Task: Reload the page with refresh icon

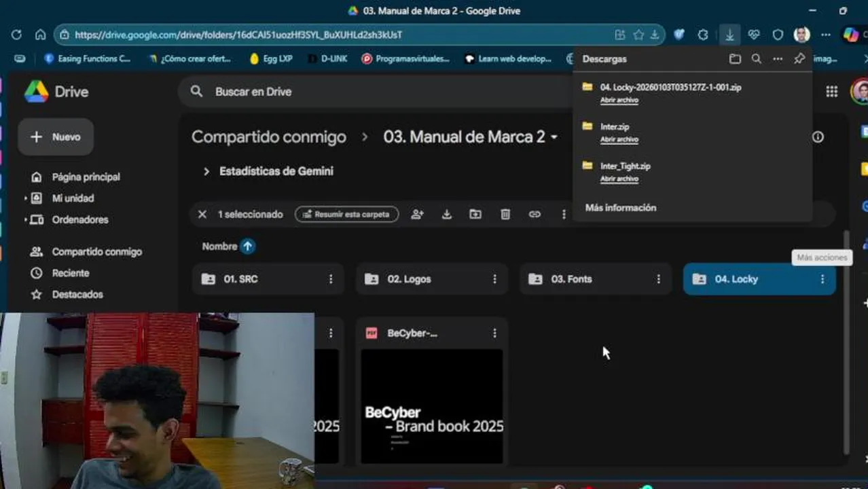Action: click(16, 35)
